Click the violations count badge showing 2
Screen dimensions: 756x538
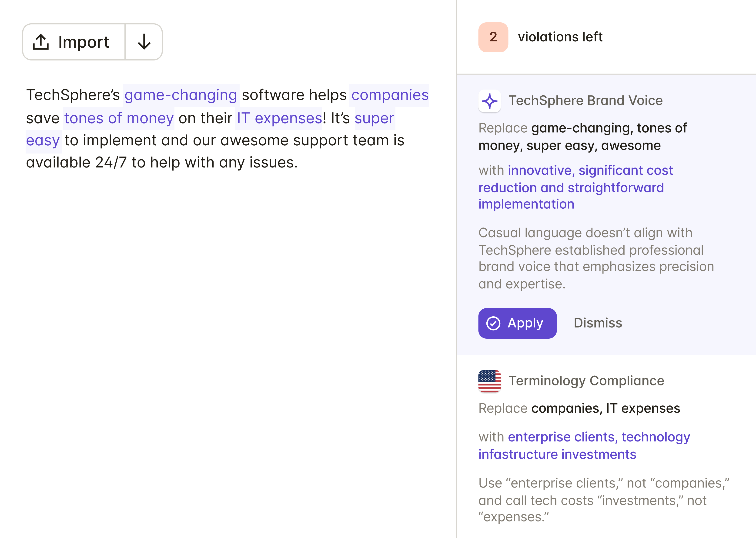pyautogui.click(x=493, y=37)
